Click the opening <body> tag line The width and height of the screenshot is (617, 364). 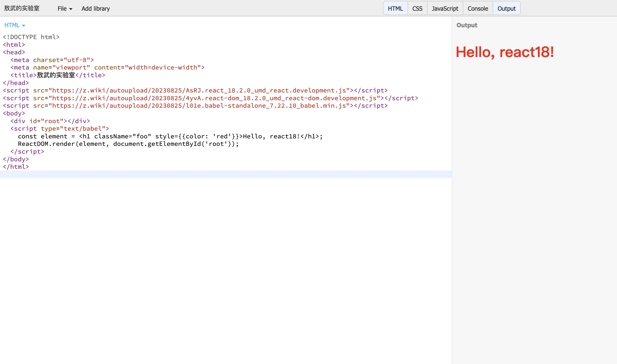(x=14, y=113)
